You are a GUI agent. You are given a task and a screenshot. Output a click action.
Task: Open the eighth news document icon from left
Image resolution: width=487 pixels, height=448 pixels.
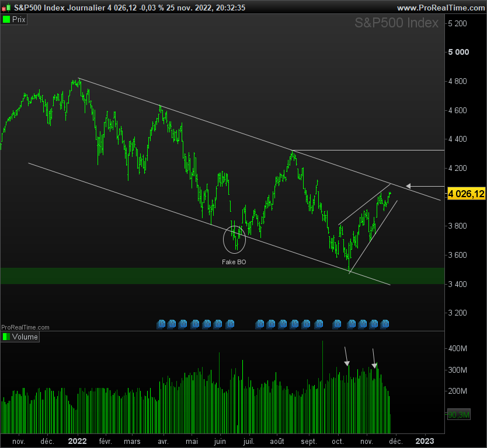pyautogui.click(x=260, y=324)
